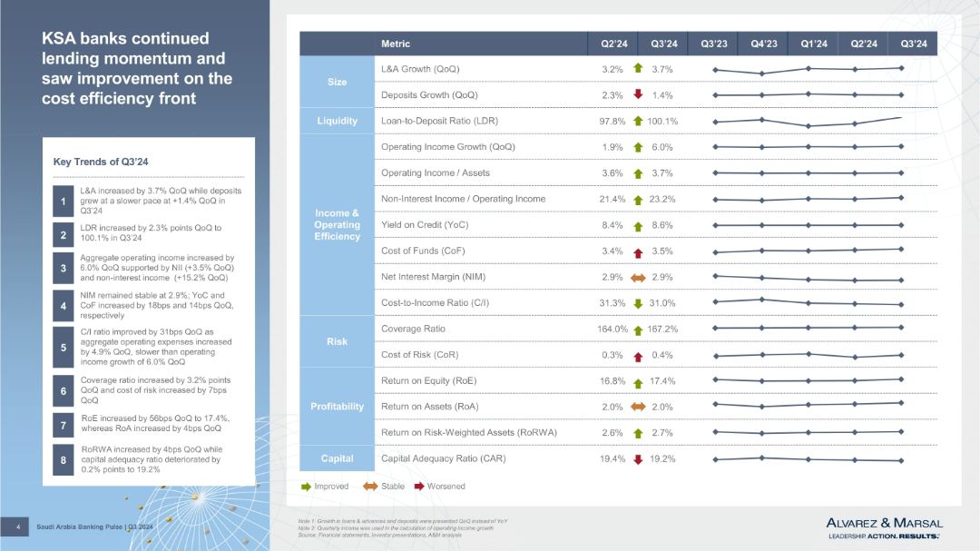
Task: Click the 31.3% Cost-to-Income Q2'24 value
Action: coord(612,302)
